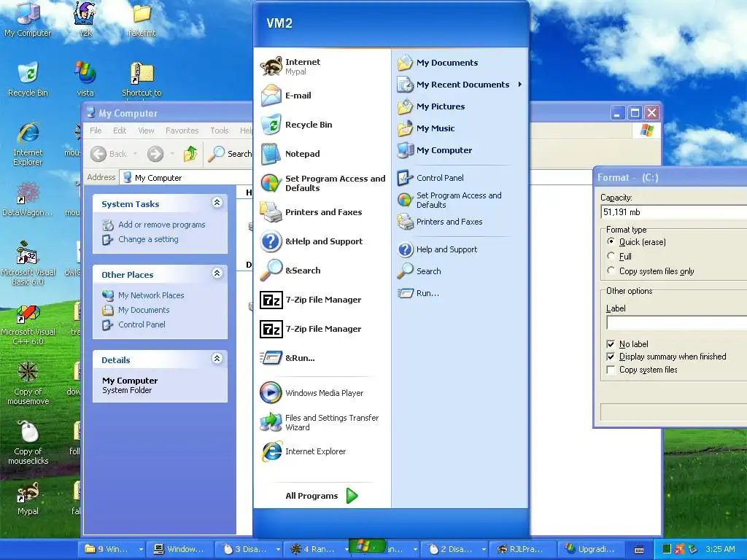Collapse the Details panel
This screenshot has width=747, height=560.
[217, 358]
